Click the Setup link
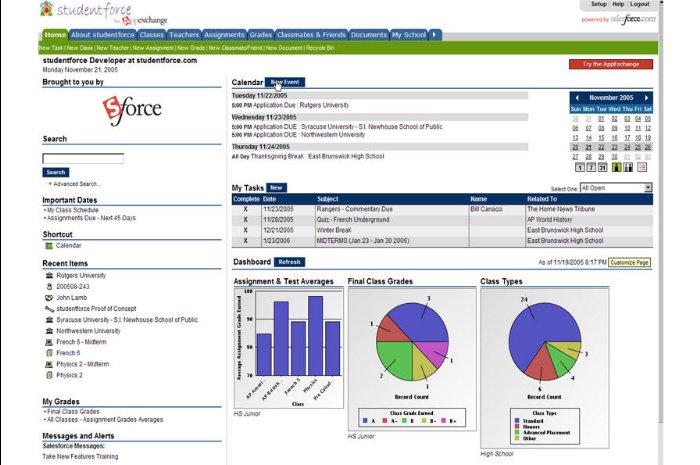This screenshot has width=700, height=465. coord(599,4)
